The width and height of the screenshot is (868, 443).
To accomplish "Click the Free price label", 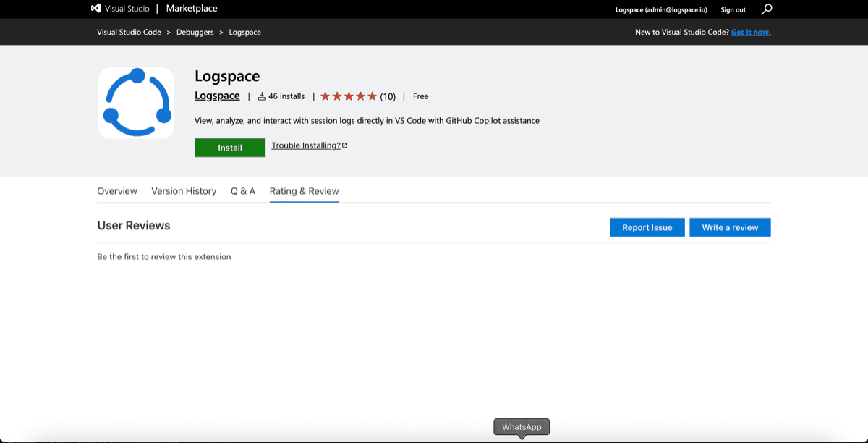I will point(421,96).
